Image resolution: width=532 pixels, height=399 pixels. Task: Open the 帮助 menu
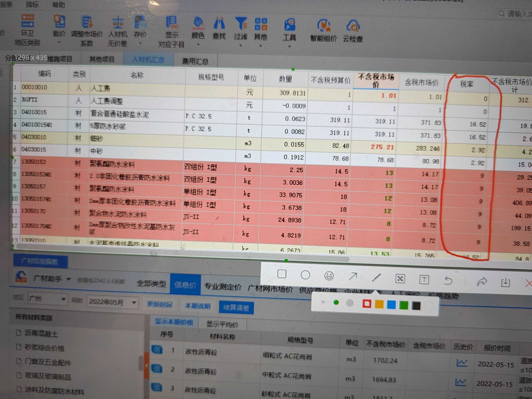[59, 5]
